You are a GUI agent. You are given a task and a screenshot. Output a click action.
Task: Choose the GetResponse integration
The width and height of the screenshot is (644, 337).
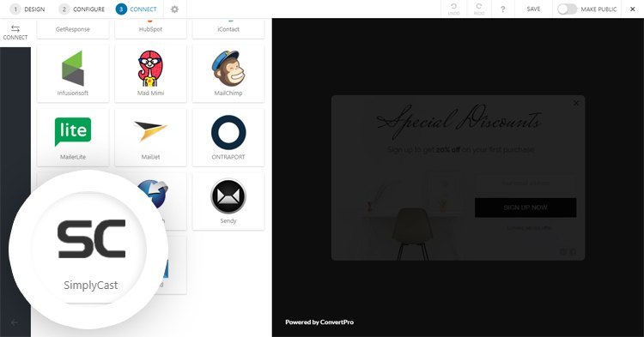pos(73,29)
